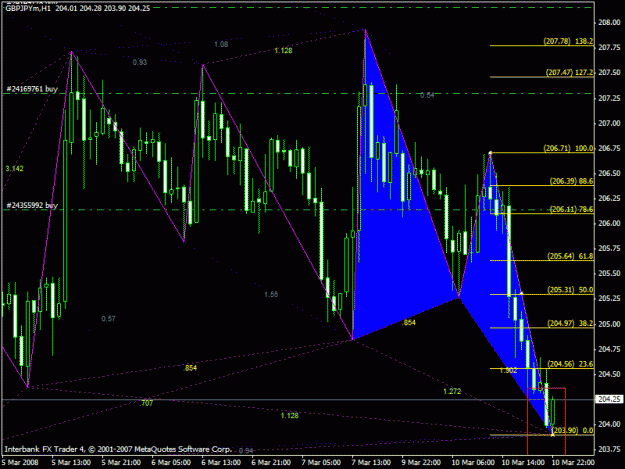Click the 0.93 ratio label
This screenshot has height=469, width=625.
(x=140, y=62)
